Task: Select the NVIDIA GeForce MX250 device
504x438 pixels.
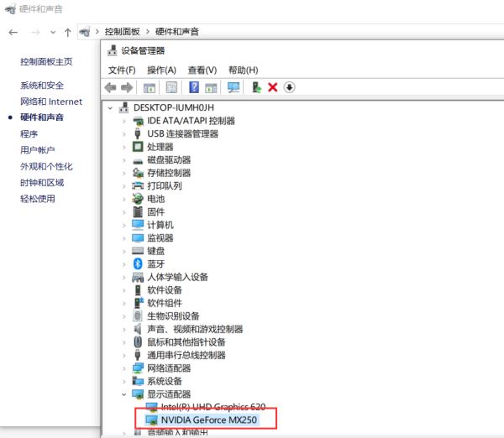Action: point(208,420)
